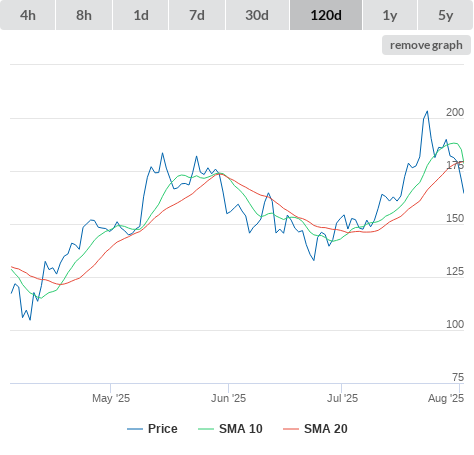Click the 100 price axis label
474x455 pixels.
click(x=455, y=324)
